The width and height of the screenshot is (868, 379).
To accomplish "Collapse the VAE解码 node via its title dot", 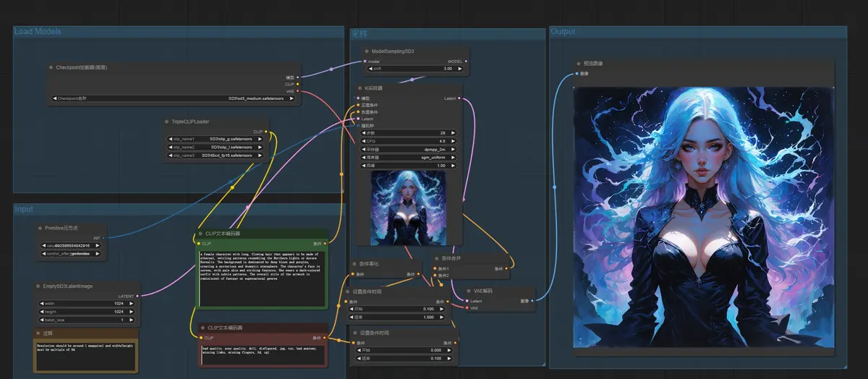I will [x=470, y=291].
